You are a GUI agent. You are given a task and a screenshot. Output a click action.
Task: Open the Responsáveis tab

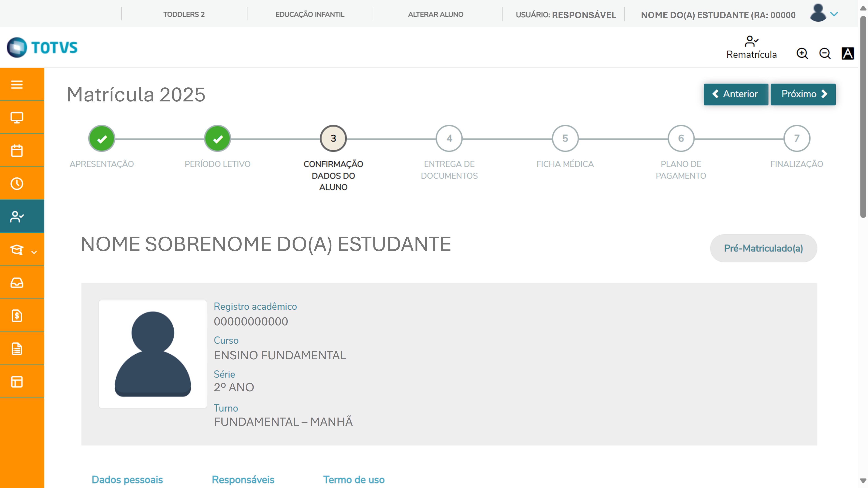coord(243,479)
